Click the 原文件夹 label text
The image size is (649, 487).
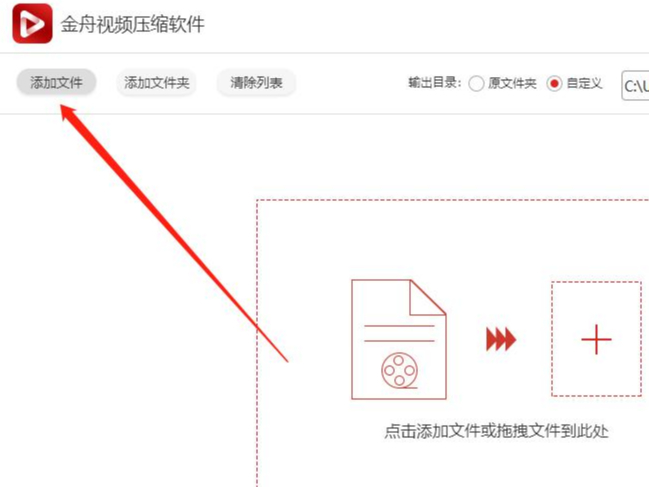pos(512,84)
